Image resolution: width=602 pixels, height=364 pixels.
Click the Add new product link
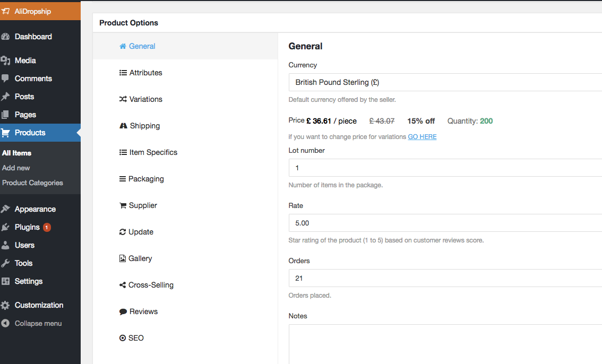pos(16,168)
